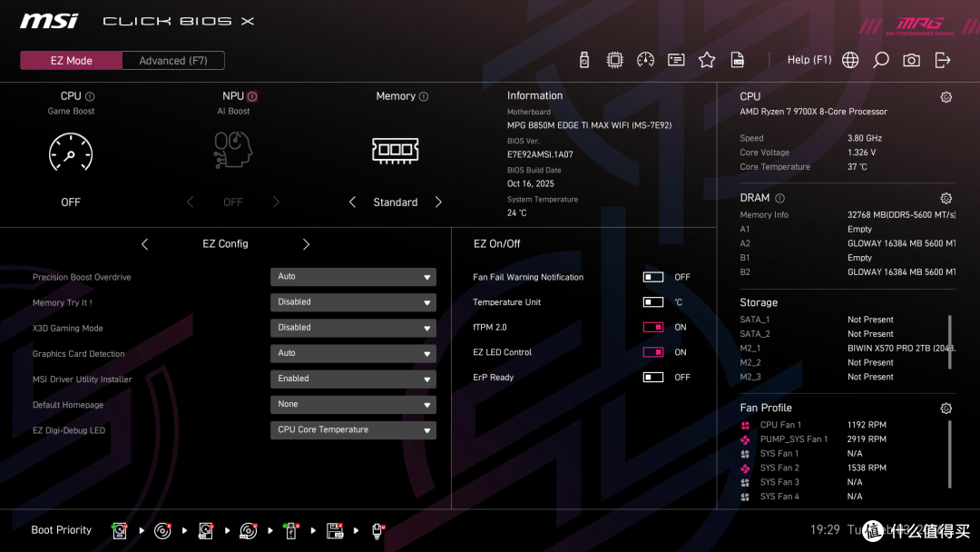Click previous arrow beside Memory Standard
This screenshot has width=980, height=552.
tap(352, 202)
